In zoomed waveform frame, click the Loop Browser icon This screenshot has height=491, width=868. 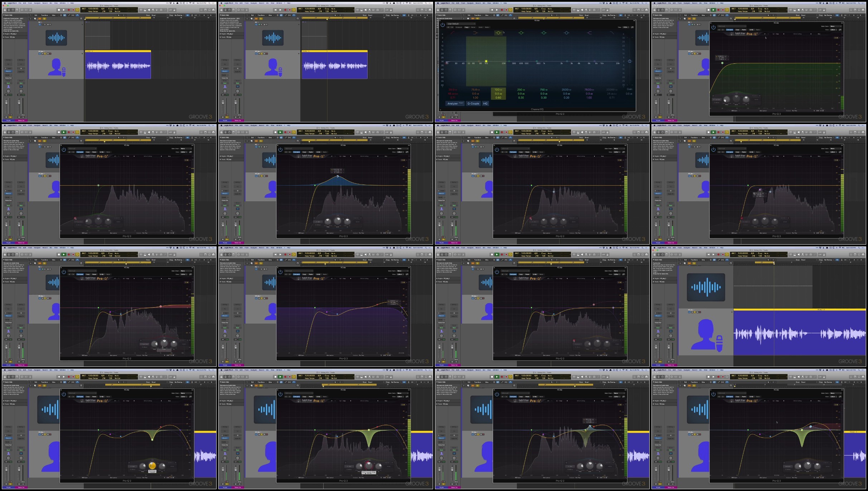[x=859, y=255]
